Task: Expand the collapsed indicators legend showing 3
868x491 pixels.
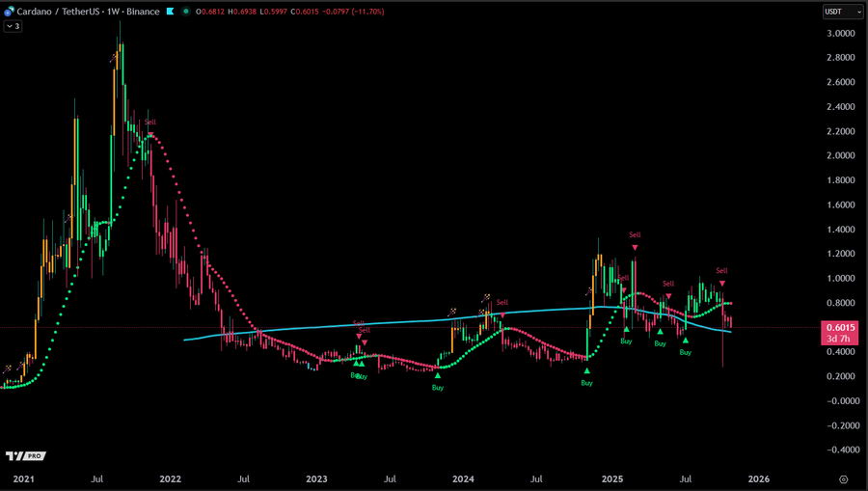Action: [14, 26]
